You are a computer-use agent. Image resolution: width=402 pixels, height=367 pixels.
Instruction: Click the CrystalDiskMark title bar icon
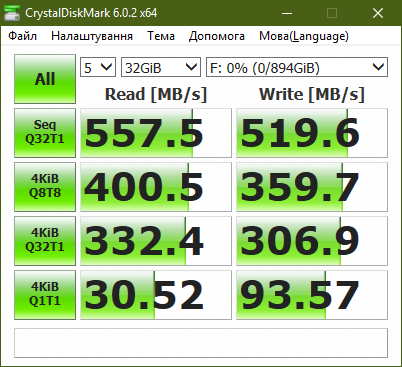(x=12, y=13)
